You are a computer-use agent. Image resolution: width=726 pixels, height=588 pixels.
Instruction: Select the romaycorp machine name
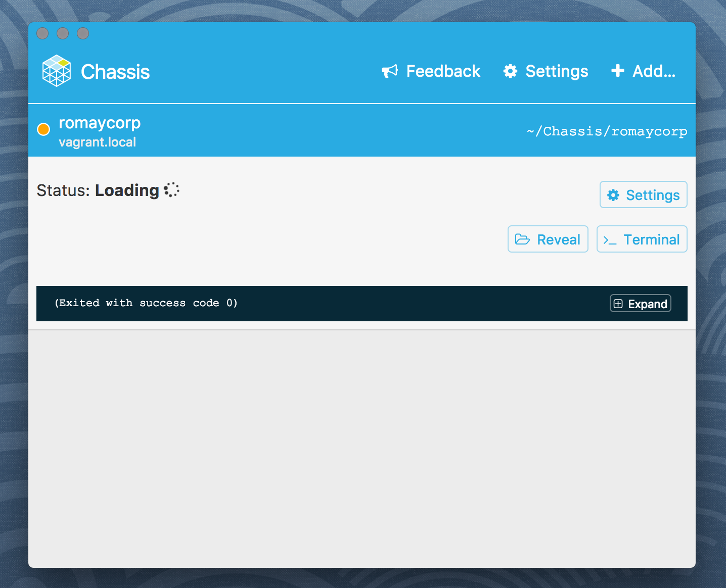(x=100, y=123)
